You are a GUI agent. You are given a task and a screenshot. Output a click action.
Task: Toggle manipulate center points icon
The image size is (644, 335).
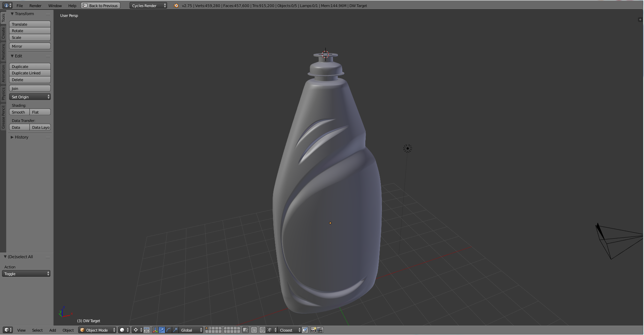[x=147, y=330]
